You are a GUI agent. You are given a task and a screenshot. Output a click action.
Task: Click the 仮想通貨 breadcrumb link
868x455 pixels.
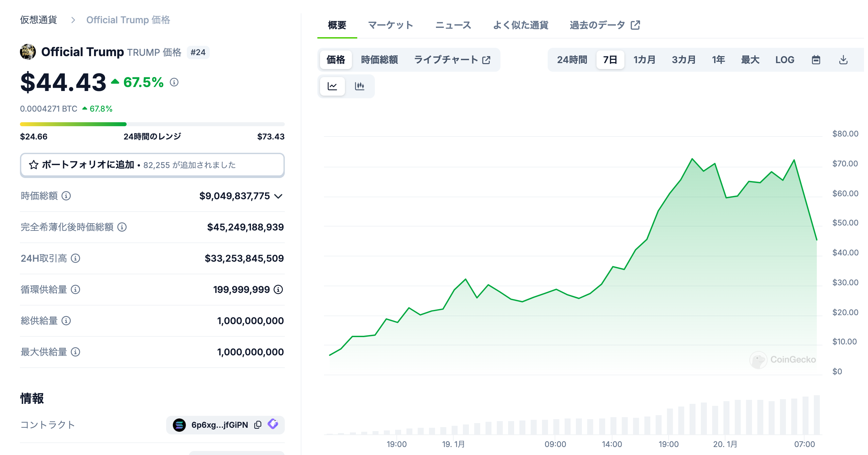point(39,20)
